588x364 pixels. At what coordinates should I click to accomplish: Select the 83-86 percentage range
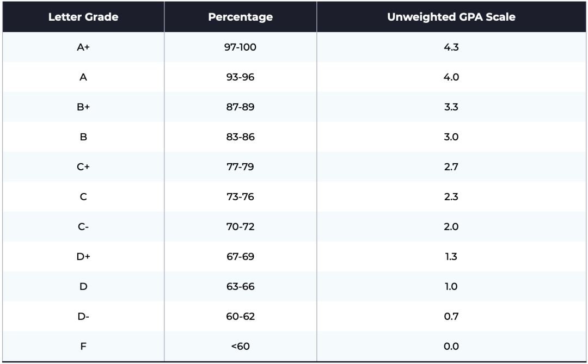point(240,137)
